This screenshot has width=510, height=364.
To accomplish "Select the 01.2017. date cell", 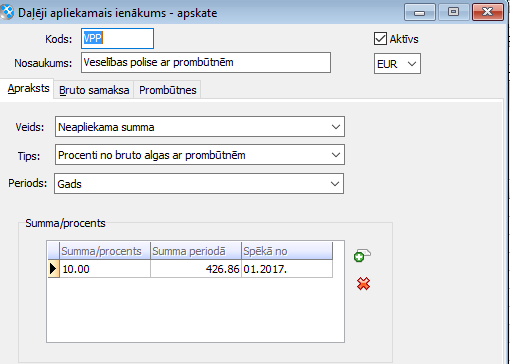I will click(287, 269).
